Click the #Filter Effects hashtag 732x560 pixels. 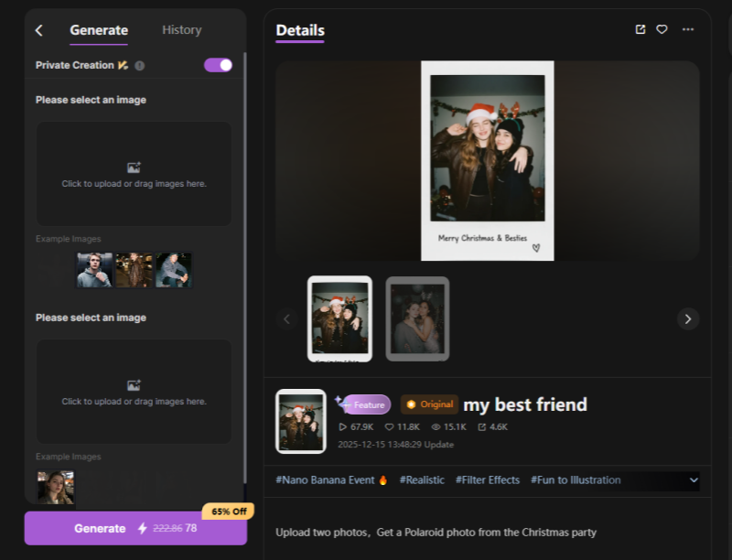pyautogui.click(x=487, y=480)
